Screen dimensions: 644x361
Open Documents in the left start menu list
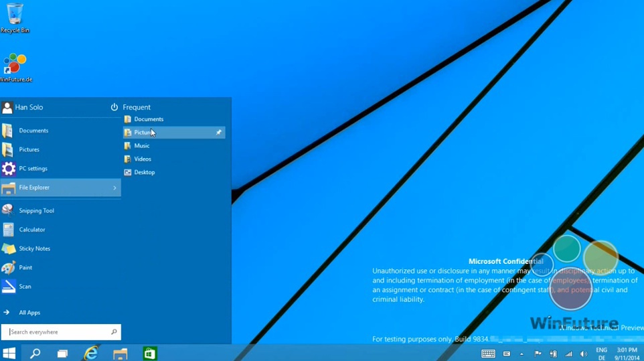click(x=60, y=131)
